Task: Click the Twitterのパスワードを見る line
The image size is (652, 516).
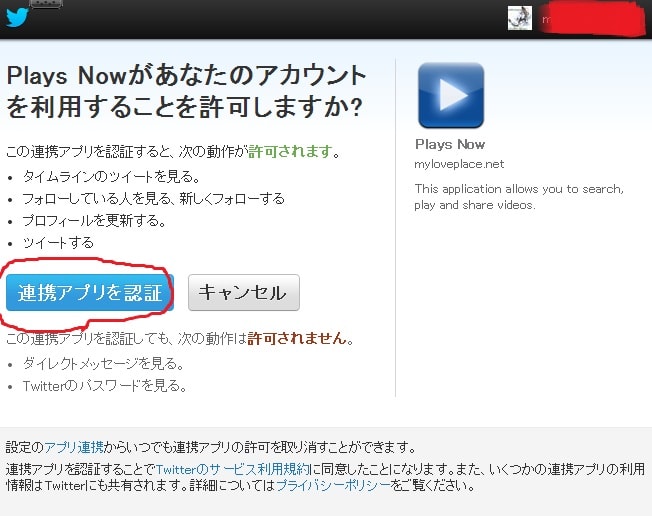Action: (x=104, y=386)
